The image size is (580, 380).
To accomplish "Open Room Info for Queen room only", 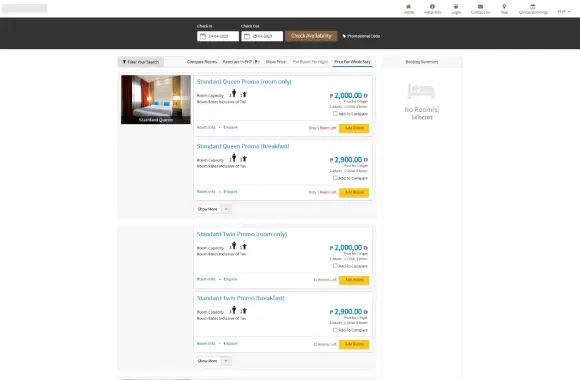I will [x=206, y=127].
